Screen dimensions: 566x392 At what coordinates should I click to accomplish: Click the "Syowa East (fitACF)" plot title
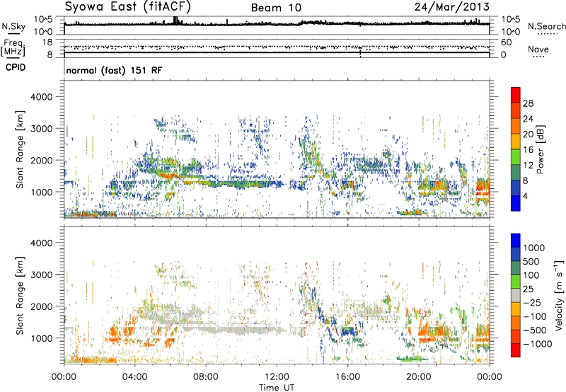(x=128, y=6)
